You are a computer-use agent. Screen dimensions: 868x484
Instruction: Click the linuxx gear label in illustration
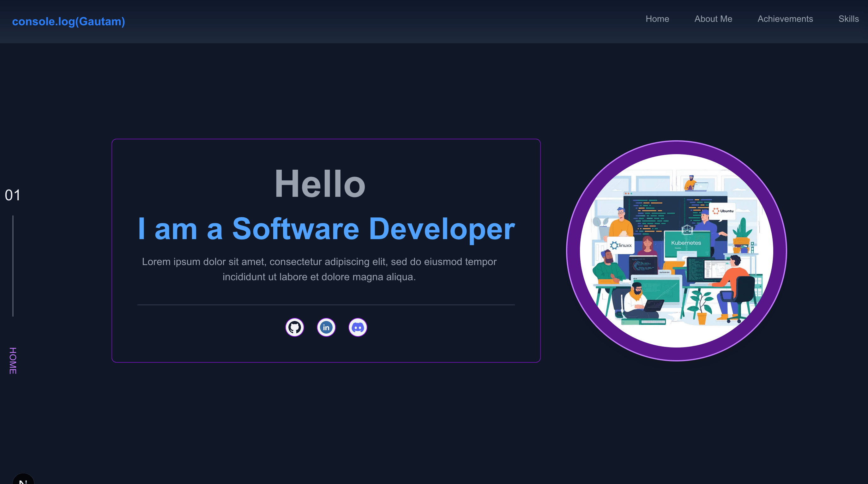[621, 245]
